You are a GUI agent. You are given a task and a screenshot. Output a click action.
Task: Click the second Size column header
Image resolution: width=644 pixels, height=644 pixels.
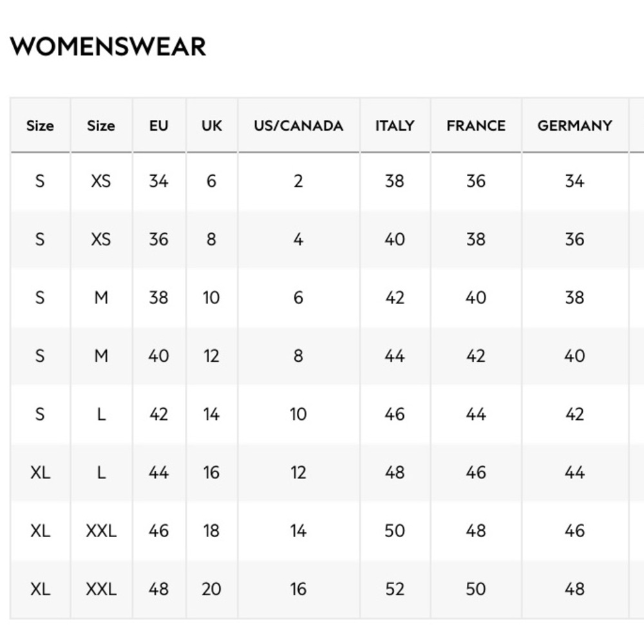(101, 126)
